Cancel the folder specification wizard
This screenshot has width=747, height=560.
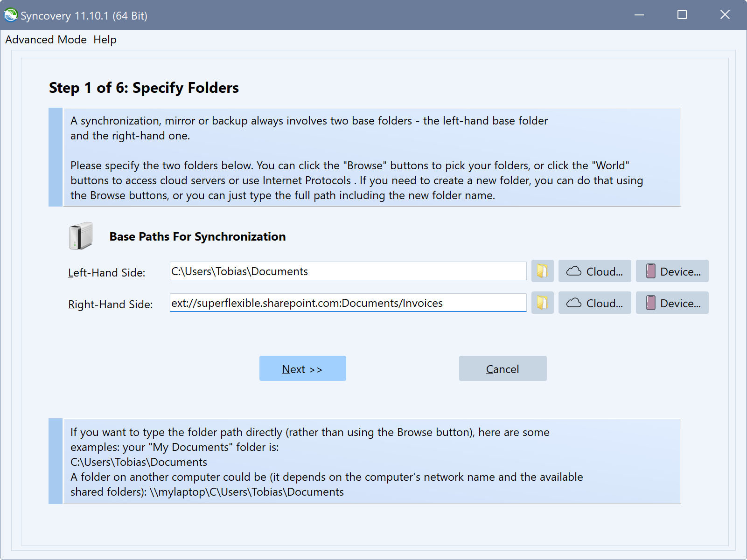coord(503,368)
